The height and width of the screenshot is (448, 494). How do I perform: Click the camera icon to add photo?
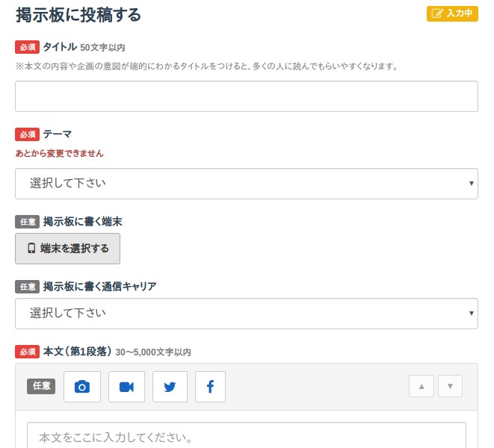point(82,387)
